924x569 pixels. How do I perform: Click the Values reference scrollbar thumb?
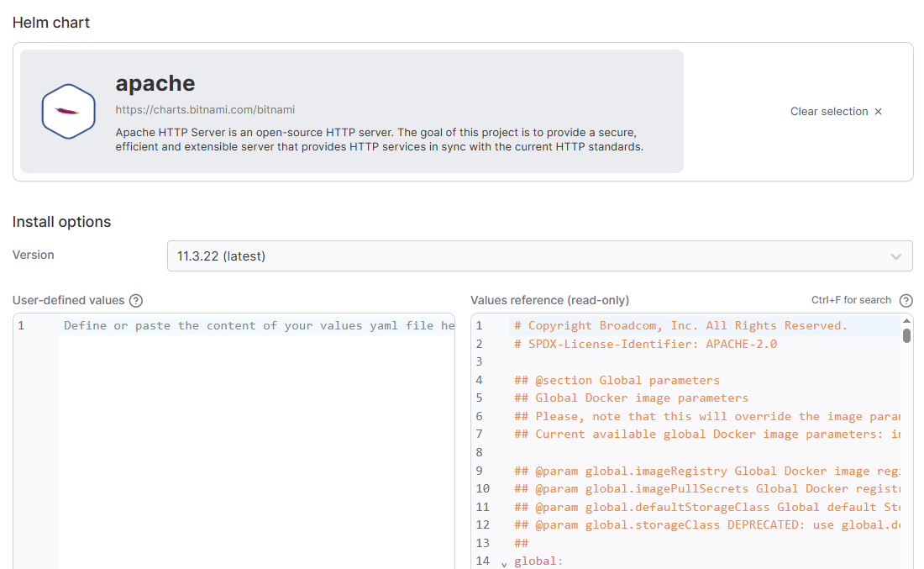(x=906, y=336)
